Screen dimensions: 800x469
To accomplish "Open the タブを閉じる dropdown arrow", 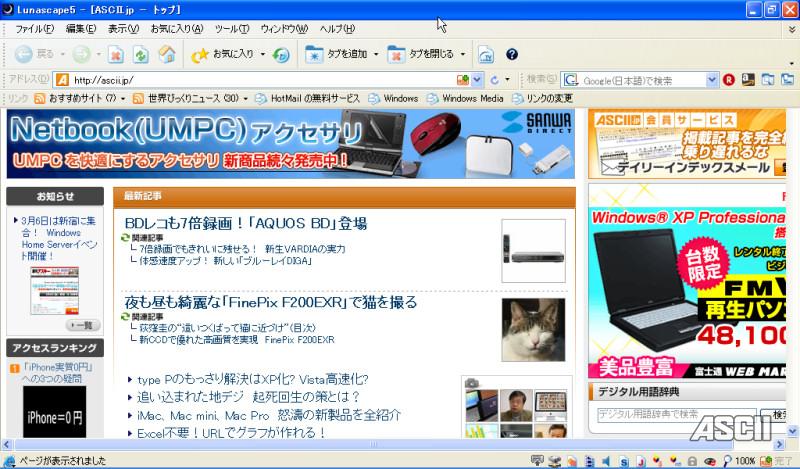I will (463, 54).
